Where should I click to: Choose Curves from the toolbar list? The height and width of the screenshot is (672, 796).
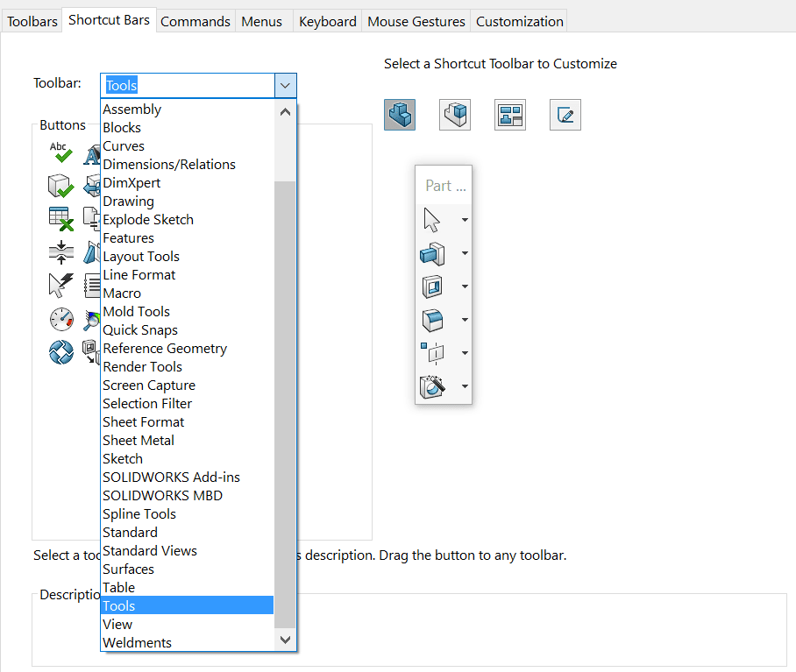188,146
